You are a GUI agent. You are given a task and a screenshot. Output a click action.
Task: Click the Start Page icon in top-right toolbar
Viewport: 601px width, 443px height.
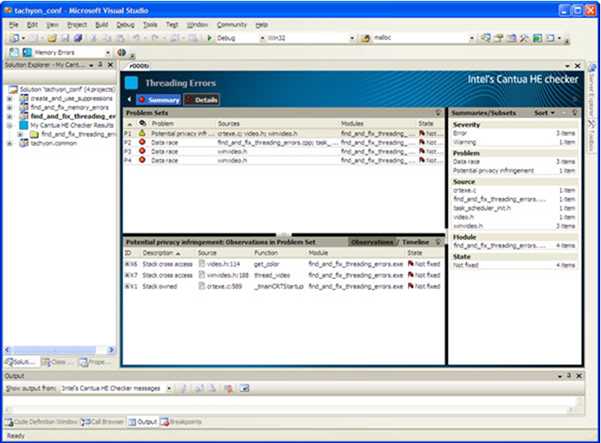pyautogui.click(x=537, y=38)
